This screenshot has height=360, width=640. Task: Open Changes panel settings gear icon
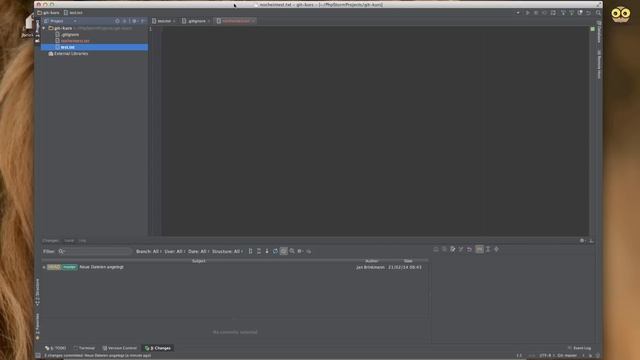coord(582,241)
